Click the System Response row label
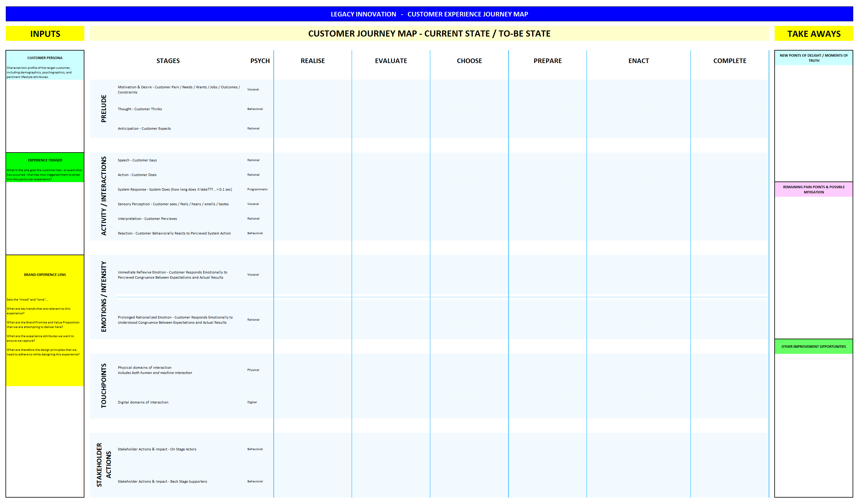Image resolution: width=859 pixels, height=504 pixels. tap(175, 189)
